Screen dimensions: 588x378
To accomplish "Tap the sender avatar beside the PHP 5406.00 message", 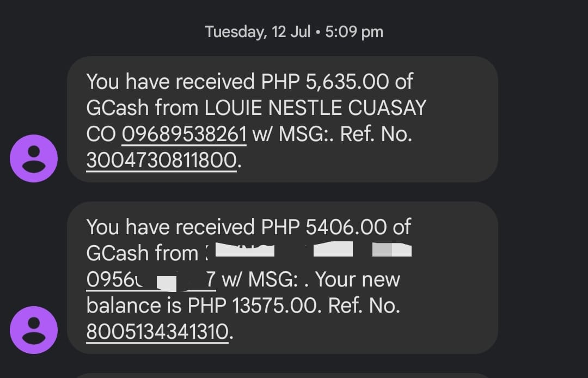I will point(34,330).
